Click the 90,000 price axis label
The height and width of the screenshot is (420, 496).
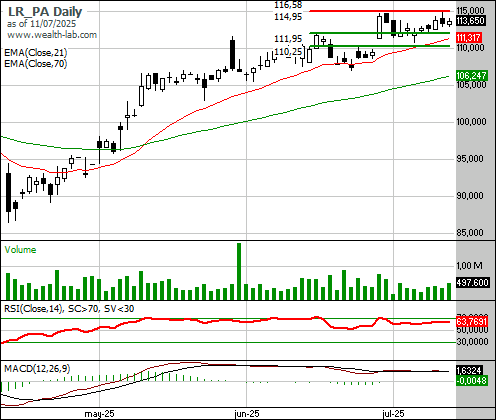[470, 196]
